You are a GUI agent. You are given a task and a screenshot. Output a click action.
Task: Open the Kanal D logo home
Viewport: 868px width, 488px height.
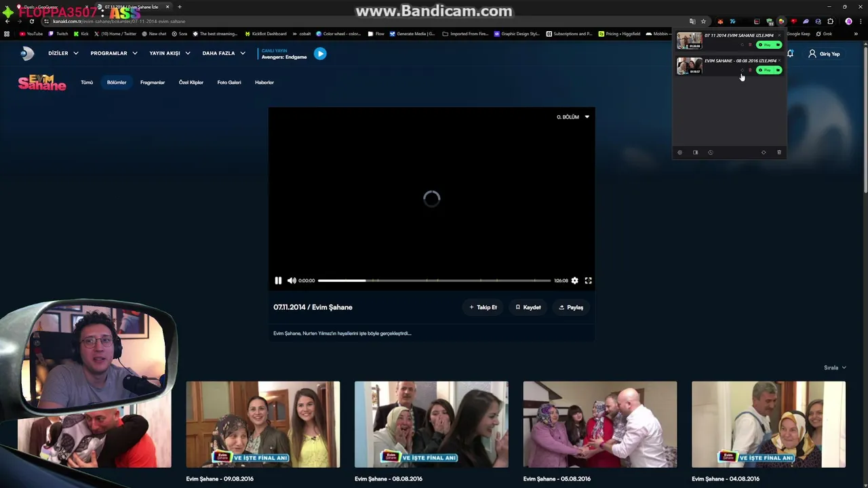(x=27, y=54)
